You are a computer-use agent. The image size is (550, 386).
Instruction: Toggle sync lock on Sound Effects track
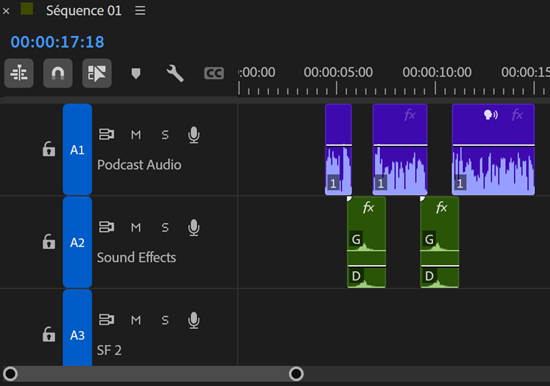point(106,227)
